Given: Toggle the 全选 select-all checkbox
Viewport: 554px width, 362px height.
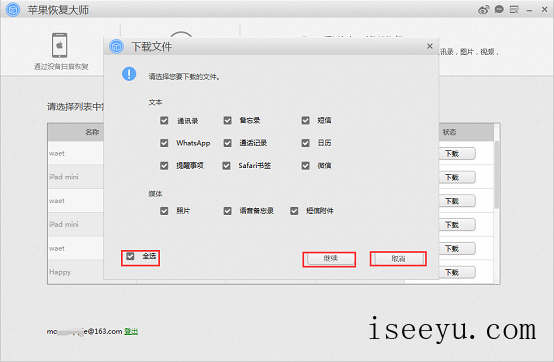Looking at the screenshot, I should point(130,256).
